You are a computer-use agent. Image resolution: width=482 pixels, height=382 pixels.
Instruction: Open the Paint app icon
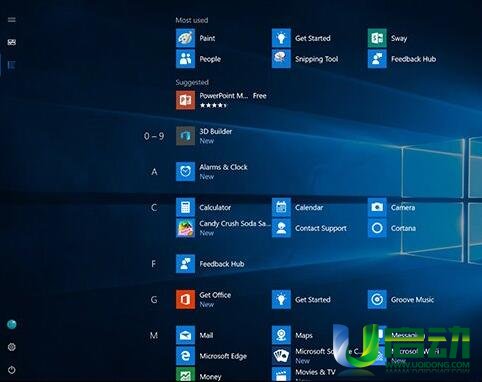pos(185,38)
